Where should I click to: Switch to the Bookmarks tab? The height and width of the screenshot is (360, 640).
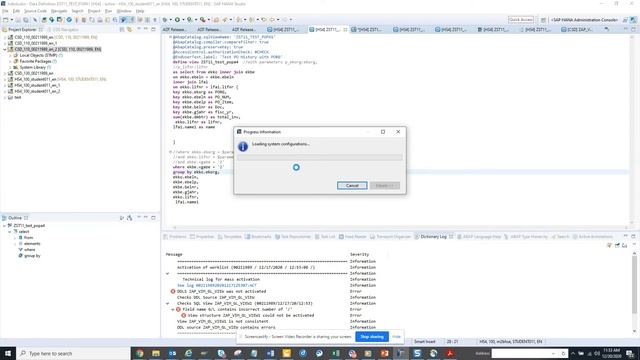258,237
